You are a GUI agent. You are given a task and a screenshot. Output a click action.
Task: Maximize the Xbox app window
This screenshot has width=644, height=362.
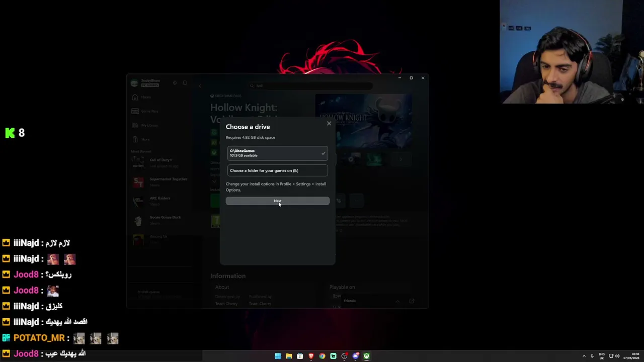pos(411,78)
